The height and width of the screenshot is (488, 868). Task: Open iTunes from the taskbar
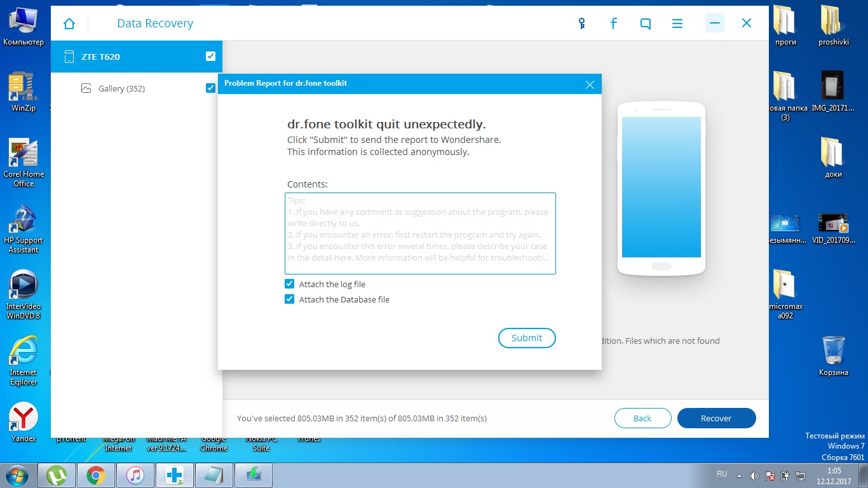(x=135, y=475)
